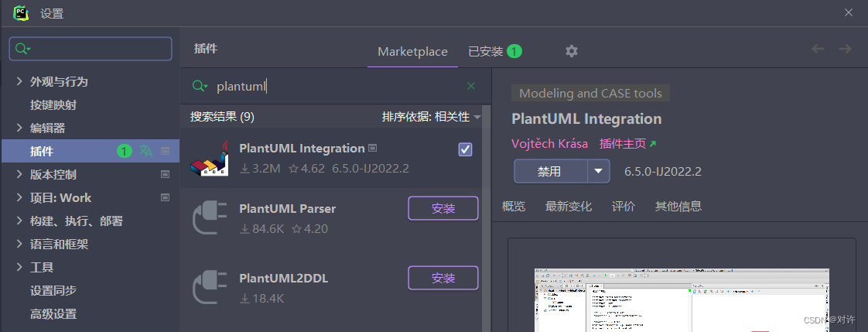Viewport: 868px width, 332px height.
Task: Go forward with the right arrow
Action: coord(845,50)
